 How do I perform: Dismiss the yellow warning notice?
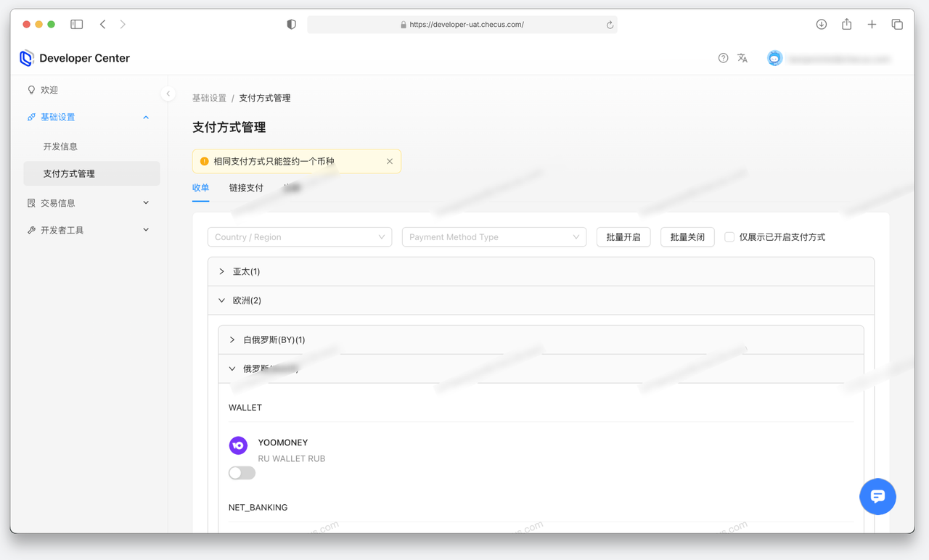pyautogui.click(x=390, y=162)
